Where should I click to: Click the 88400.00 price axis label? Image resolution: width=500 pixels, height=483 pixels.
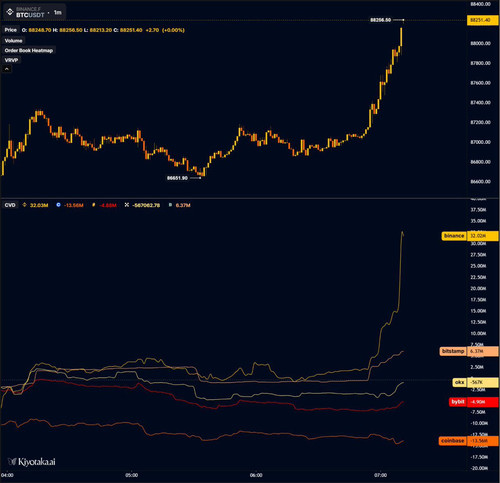pyautogui.click(x=480, y=4)
